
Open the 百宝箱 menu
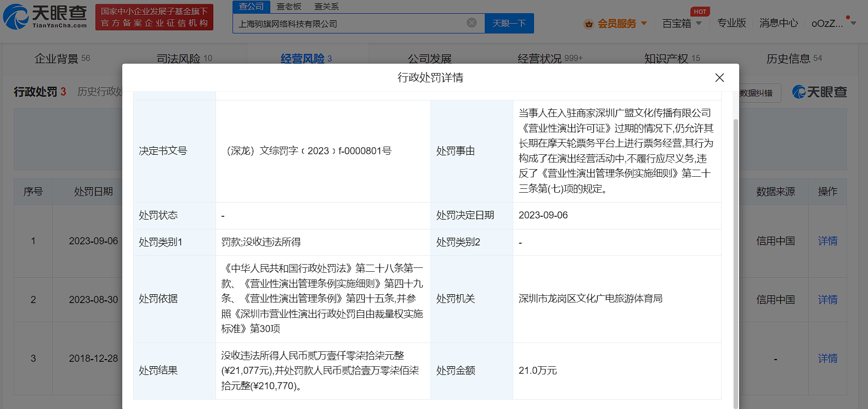(677, 24)
